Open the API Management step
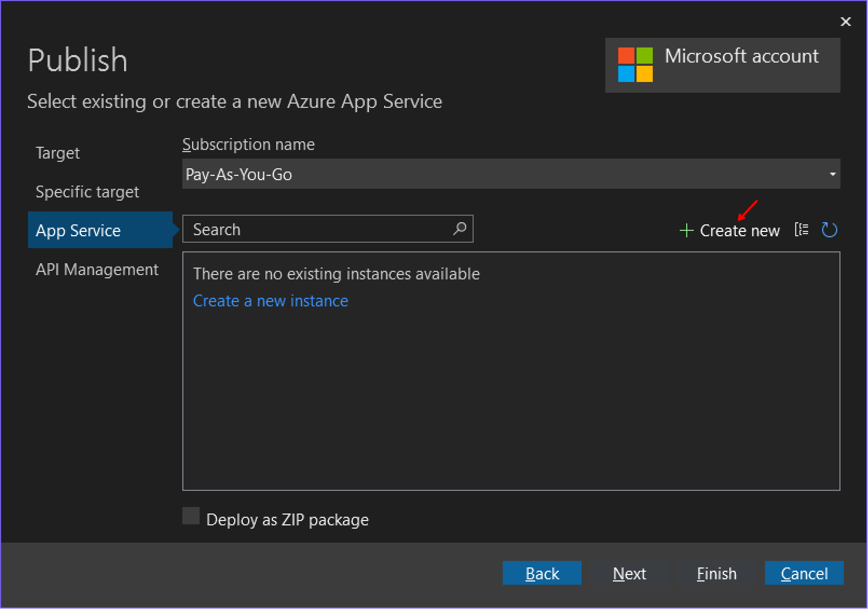Screen dimensions: 868x609 tap(97, 269)
